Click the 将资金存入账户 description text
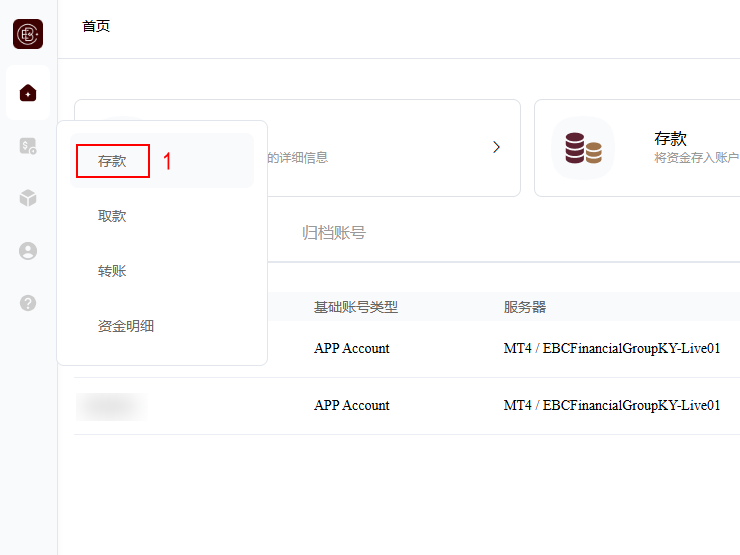740x555 pixels. (696, 158)
